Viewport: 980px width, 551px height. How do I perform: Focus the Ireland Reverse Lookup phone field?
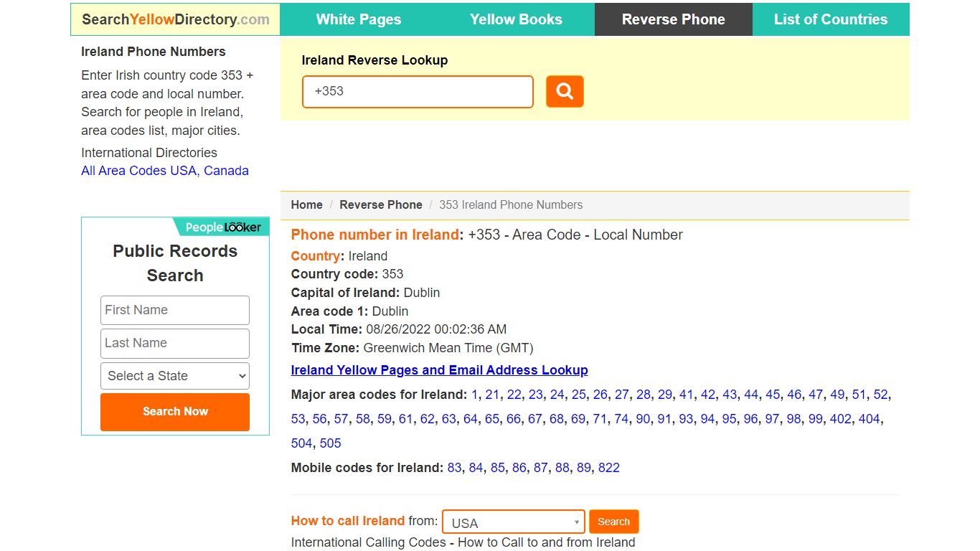(418, 92)
